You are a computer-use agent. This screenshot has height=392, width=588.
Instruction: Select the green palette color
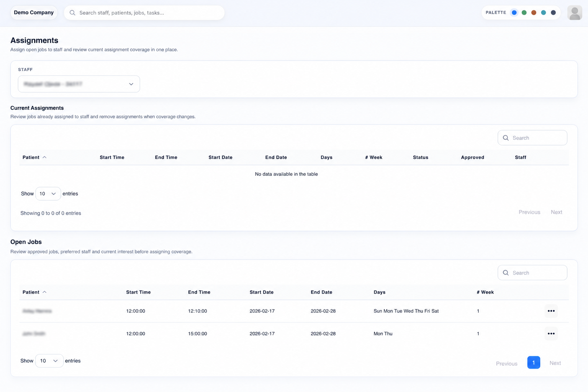pos(524,13)
